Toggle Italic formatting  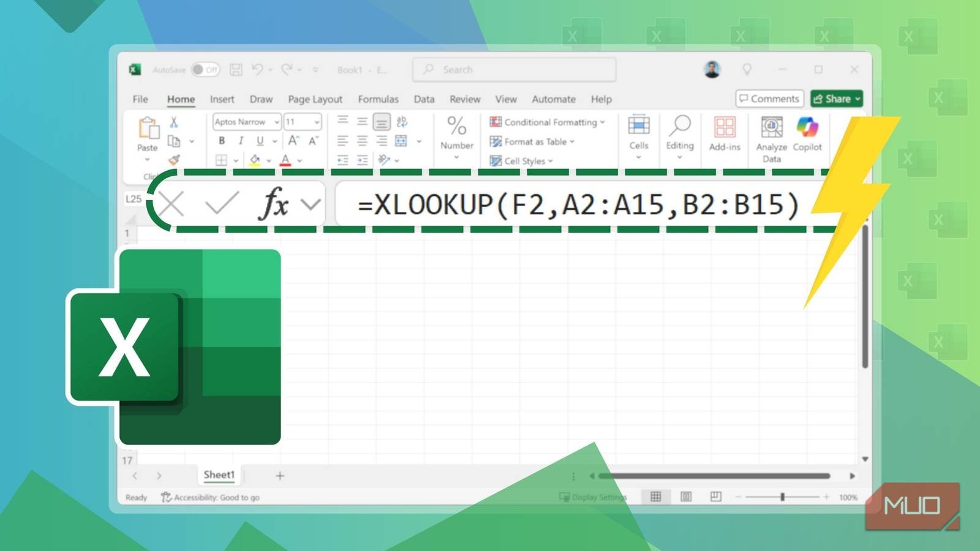click(x=241, y=141)
